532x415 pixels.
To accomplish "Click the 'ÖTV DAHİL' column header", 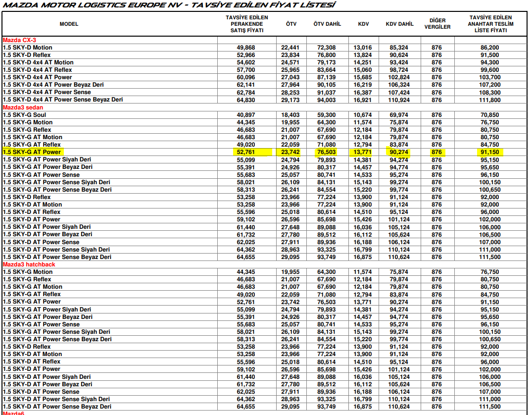I will (327, 24).
